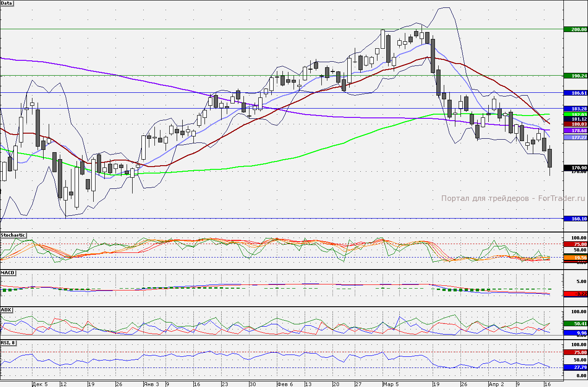Click the black 170.90 current price label
The width and height of the screenshot is (588, 387).
coord(575,168)
